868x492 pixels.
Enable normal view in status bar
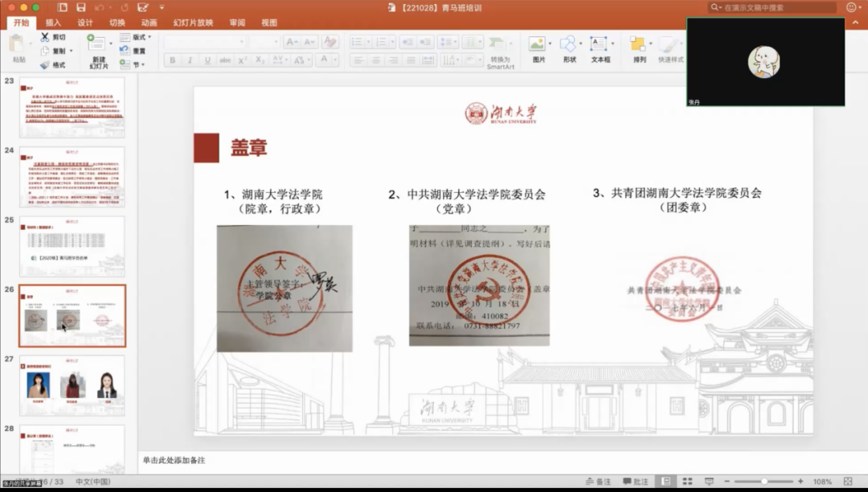[666, 482]
